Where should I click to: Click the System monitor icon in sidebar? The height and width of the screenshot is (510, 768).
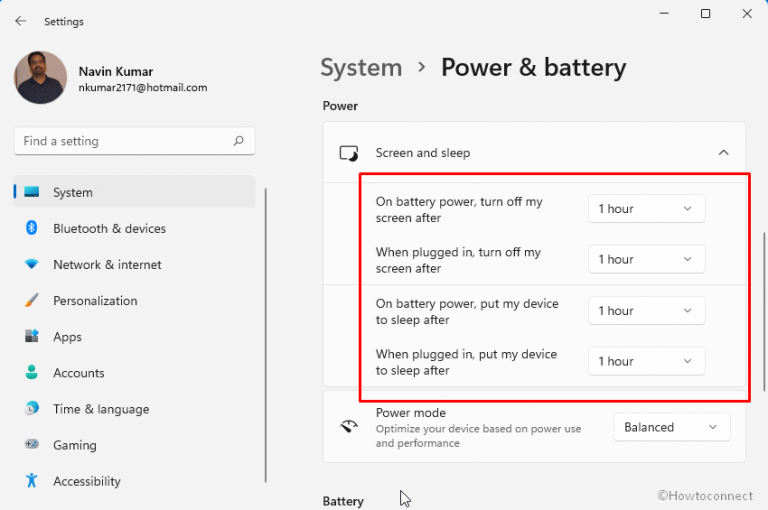pyautogui.click(x=32, y=192)
